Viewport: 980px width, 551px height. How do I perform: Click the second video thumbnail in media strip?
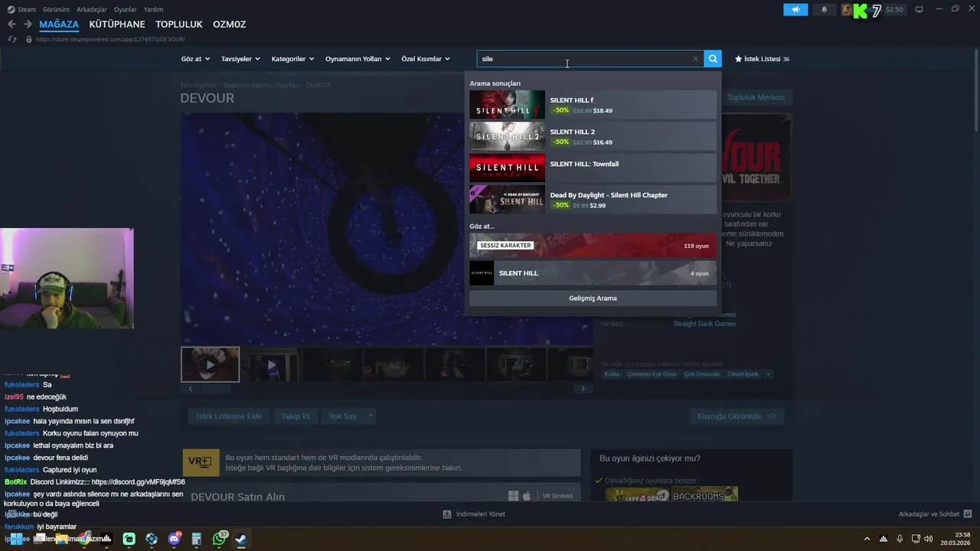(271, 364)
